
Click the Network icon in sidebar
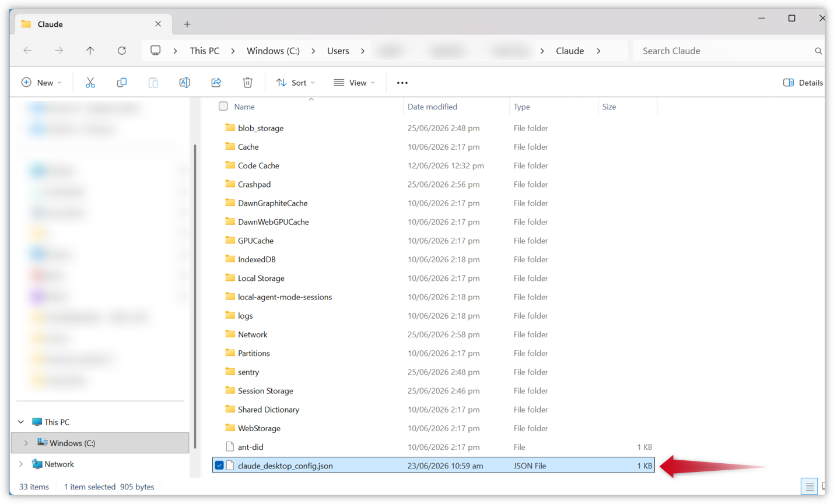tap(37, 464)
